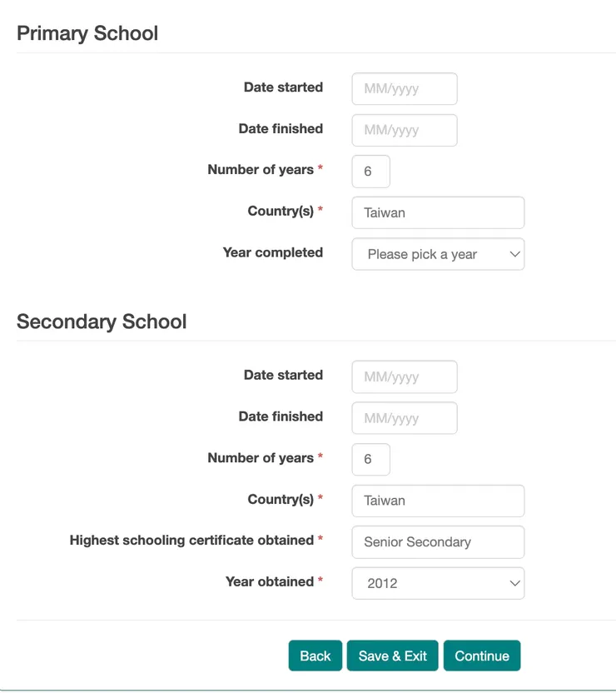Click Primary School Country(s) field showing Taiwan
616x693 pixels.
438,212
